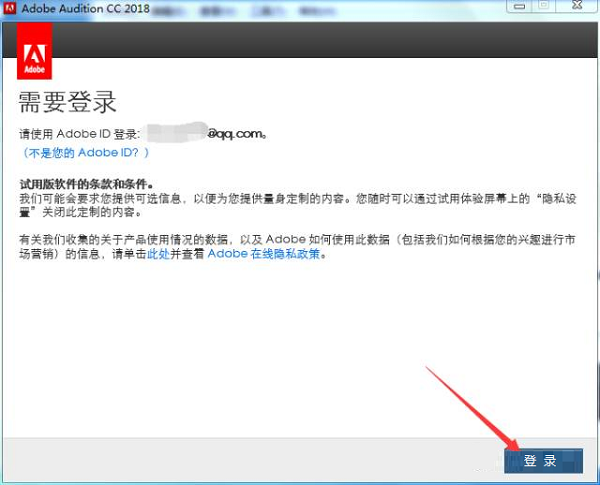The width and height of the screenshot is (600, 485).
Task: Click the red Adobe logo
Action: (34, 51)
